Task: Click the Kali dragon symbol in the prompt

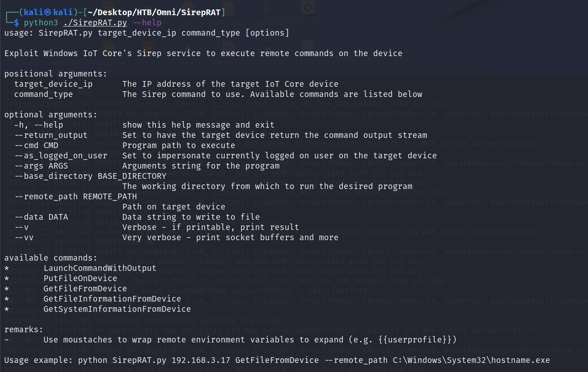Action: coord(48,13)
